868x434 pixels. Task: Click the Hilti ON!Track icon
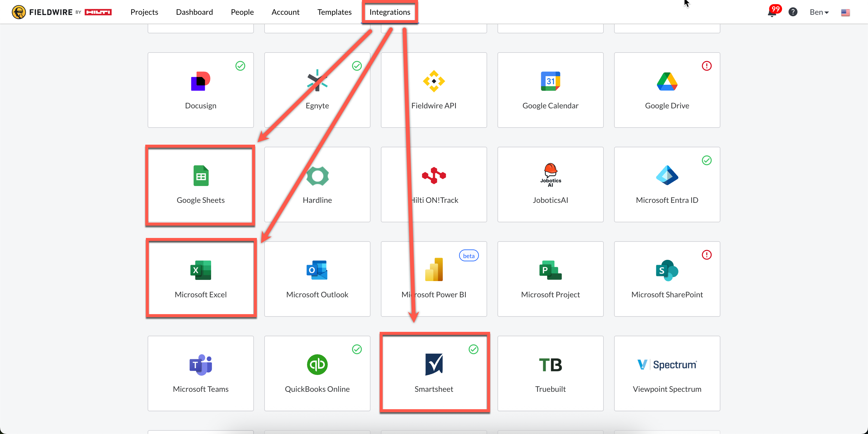pos(434,176)
